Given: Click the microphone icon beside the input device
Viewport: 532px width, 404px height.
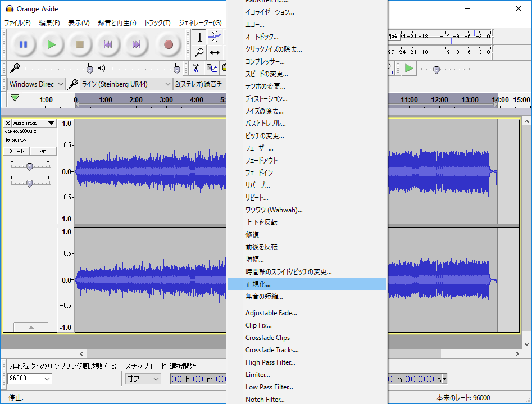Looking at the screenshot, I should point(72,84).
